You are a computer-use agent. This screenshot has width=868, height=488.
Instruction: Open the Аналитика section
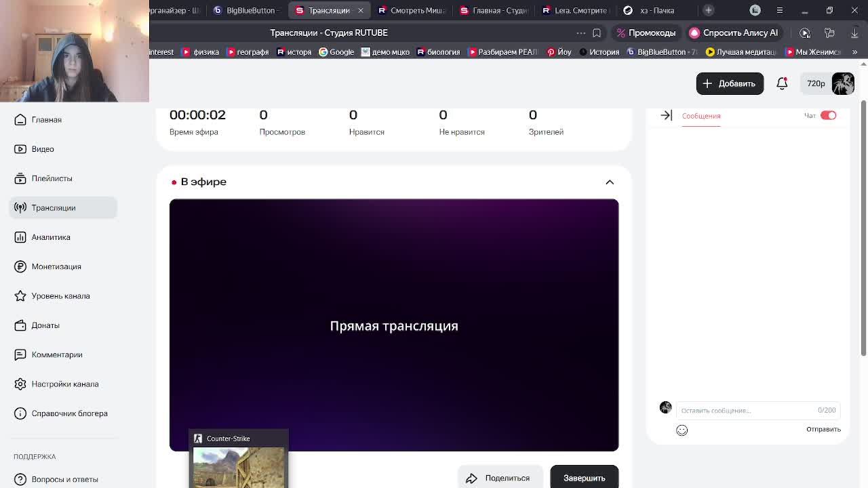[42, 237]
